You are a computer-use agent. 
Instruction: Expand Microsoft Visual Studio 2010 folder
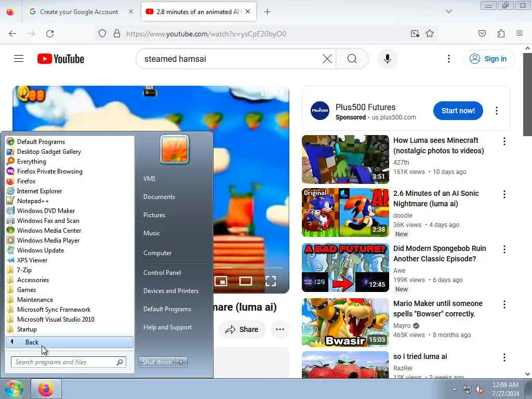(70, 320)
